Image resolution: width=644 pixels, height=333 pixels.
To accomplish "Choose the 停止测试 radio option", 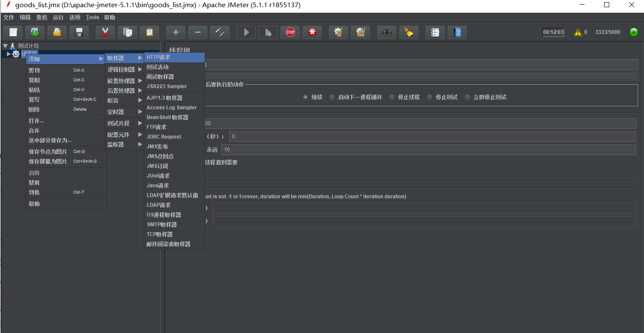I will click(x=429, y=97).
